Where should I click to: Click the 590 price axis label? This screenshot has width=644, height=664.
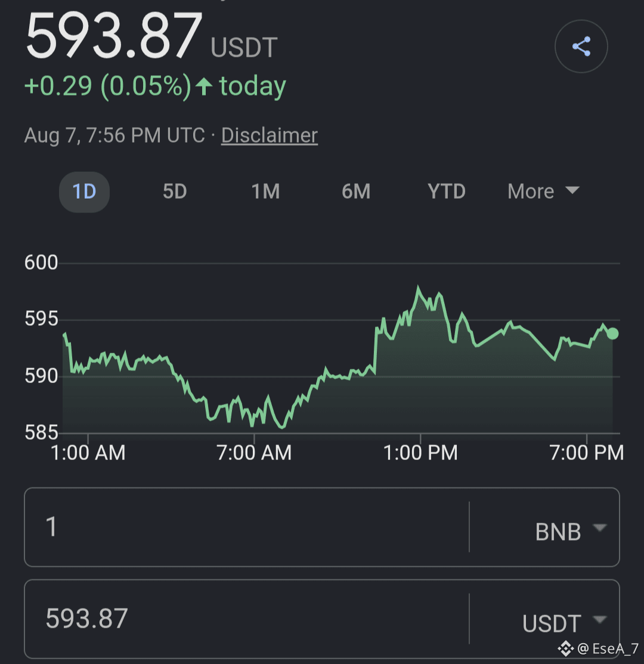click(41, 376)
